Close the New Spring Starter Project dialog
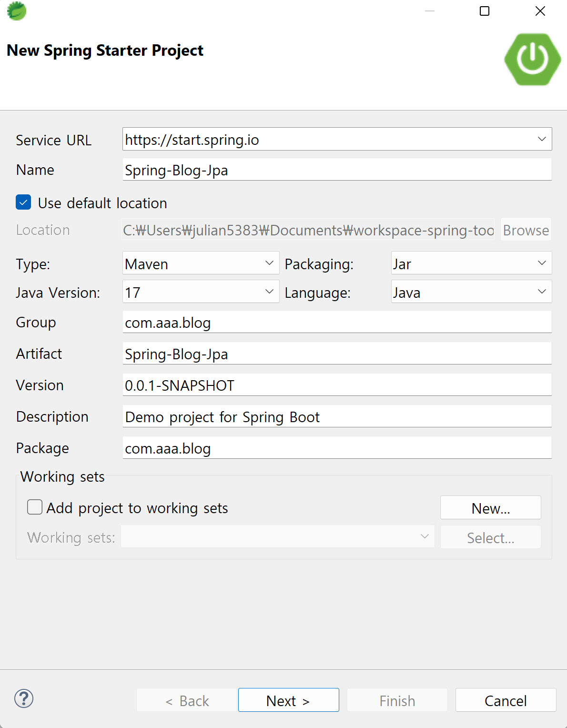The image size is (567, 728). pos(540,11)
